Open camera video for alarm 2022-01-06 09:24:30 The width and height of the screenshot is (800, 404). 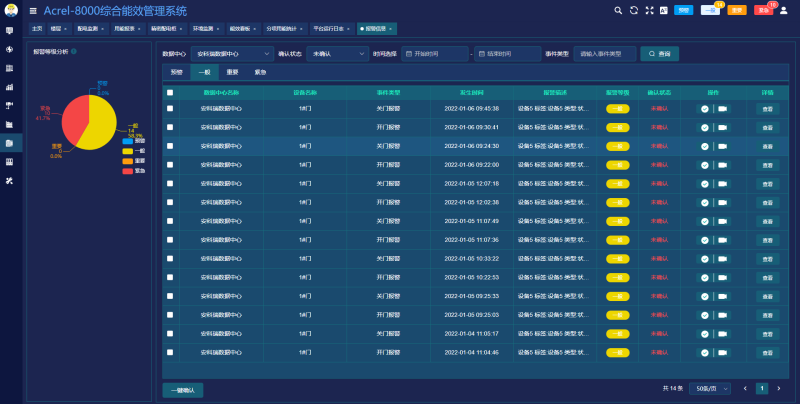pos(722,146)
